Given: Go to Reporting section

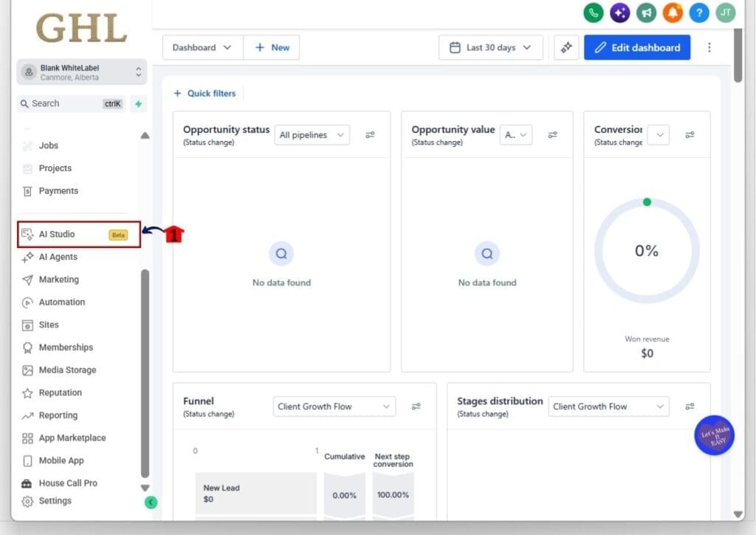Looking at the screenshot, I should pos(58,415).
